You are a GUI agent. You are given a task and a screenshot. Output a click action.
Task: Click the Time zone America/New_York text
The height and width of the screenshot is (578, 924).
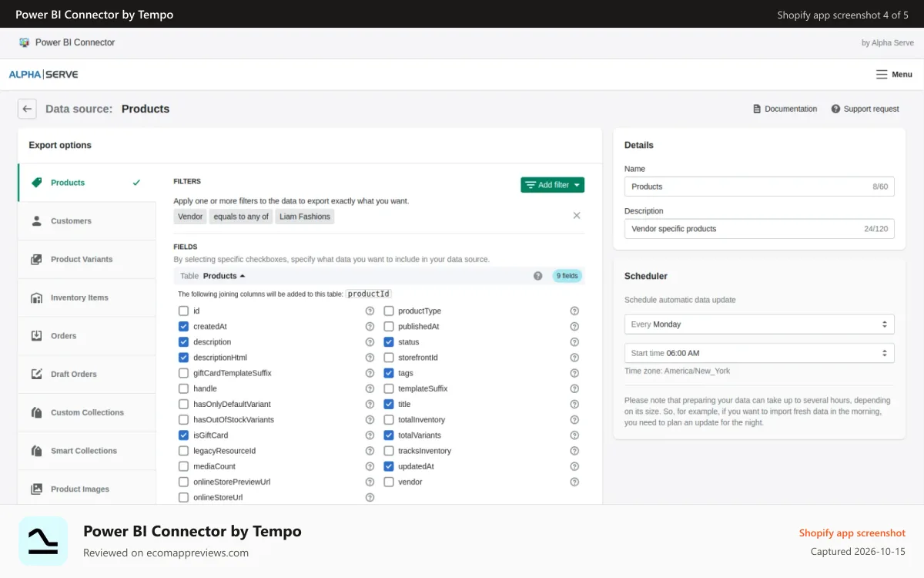tap(677, 371)
